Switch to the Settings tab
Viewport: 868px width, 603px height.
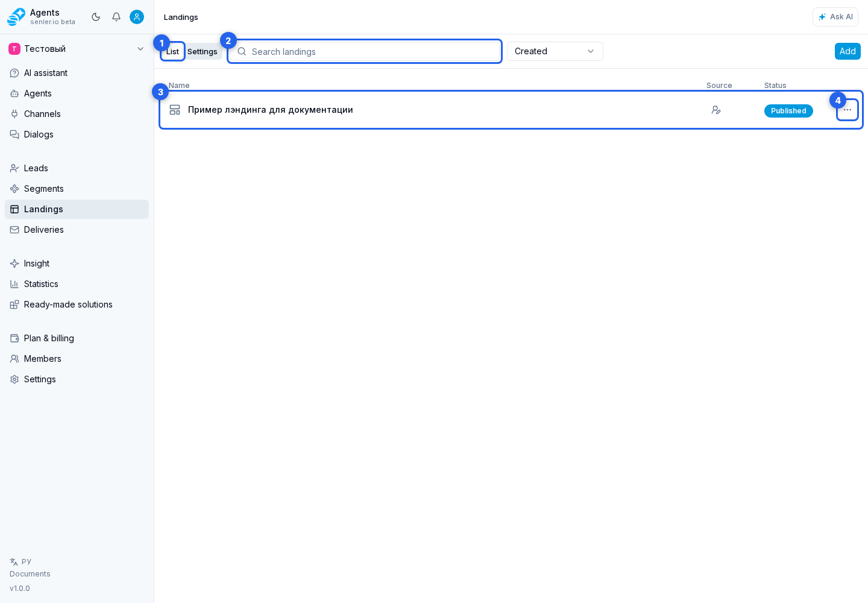(203, 51)
